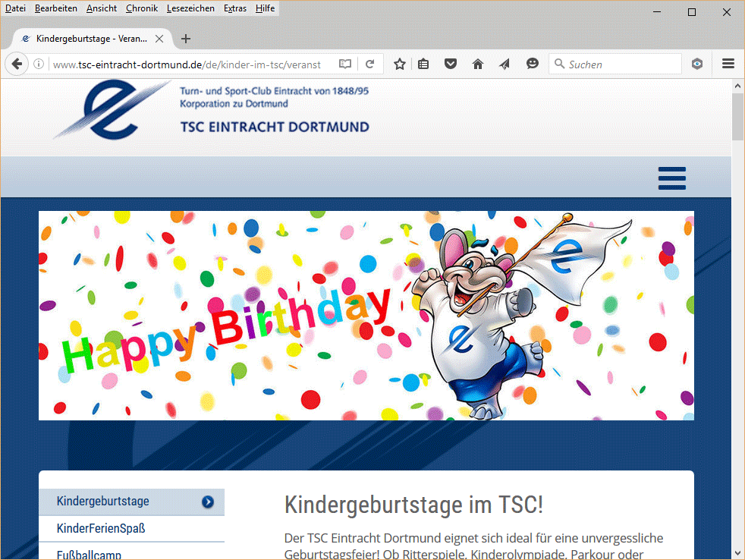Open the Ansicht menu
This screenshot has height=560, width=745.
coord(101,8)
